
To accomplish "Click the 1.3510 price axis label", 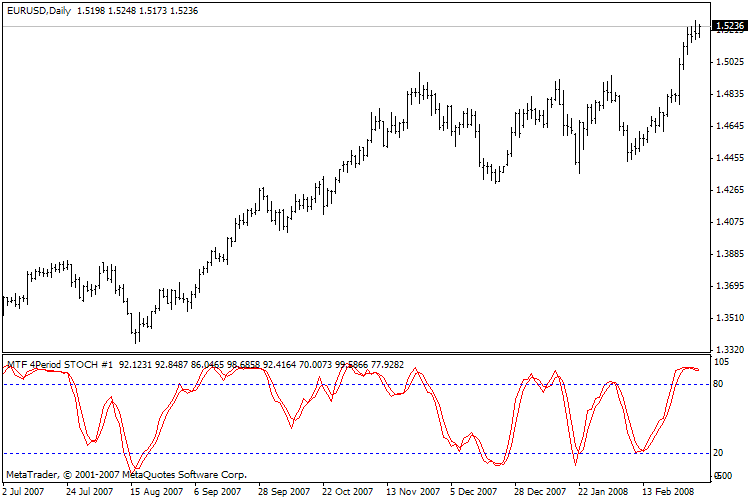I will [x=729, y=318].
